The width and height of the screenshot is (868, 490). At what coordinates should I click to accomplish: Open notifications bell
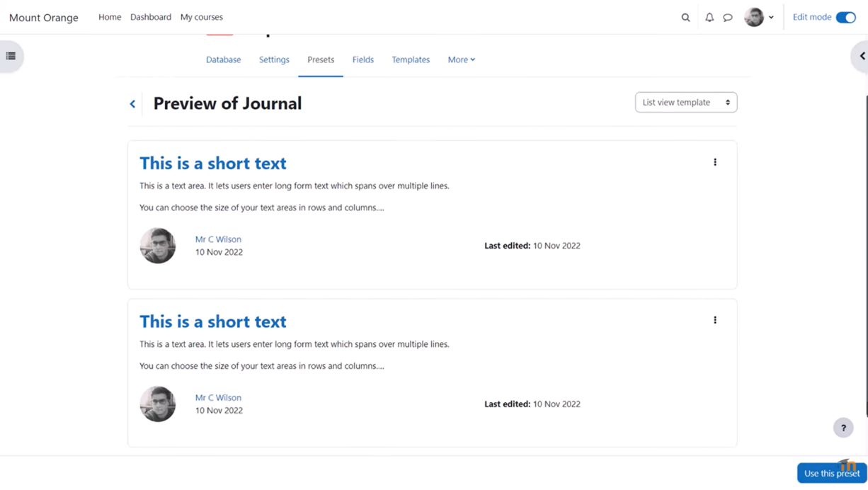pyautogui.click(x=709, y=18)
